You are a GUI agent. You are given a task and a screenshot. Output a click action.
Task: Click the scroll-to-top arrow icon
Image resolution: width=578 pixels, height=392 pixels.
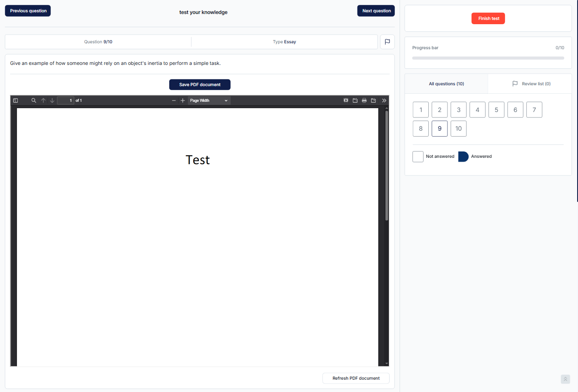[565, 379]
